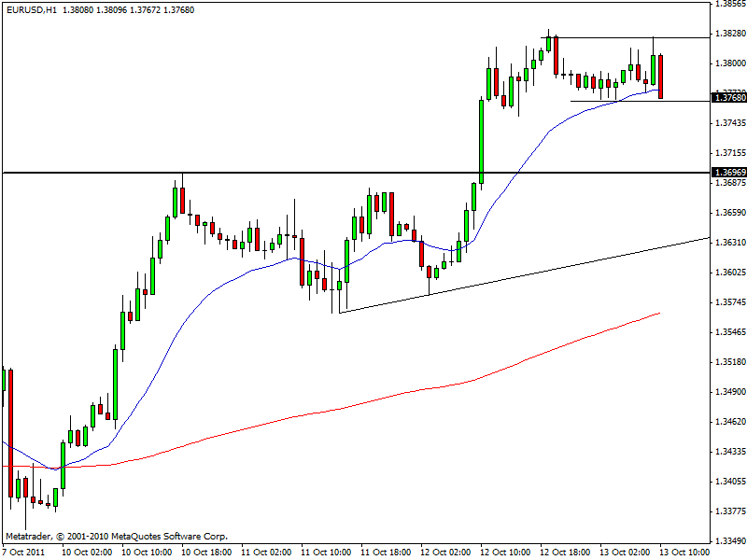Click the 1.33490 price scale label
747x560 pixels.
(x=728, y=540)
